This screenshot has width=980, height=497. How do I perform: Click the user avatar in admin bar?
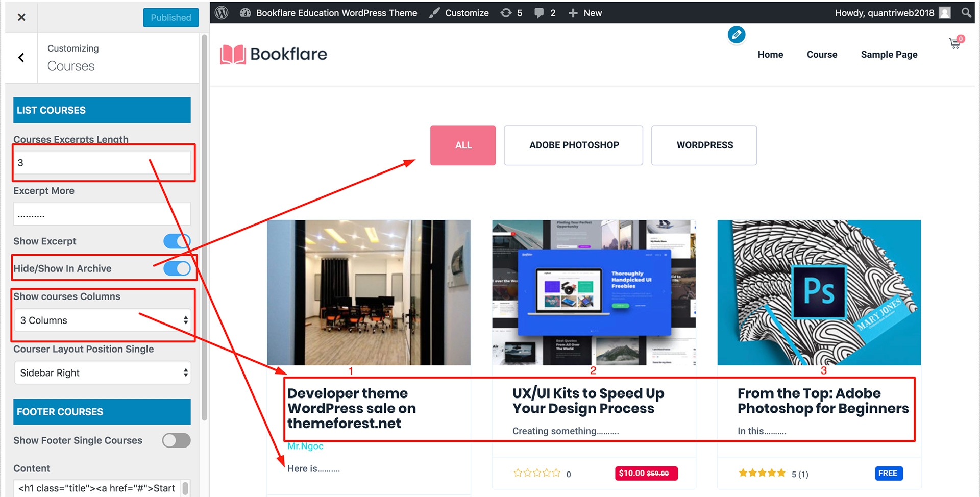click(945, 13)
